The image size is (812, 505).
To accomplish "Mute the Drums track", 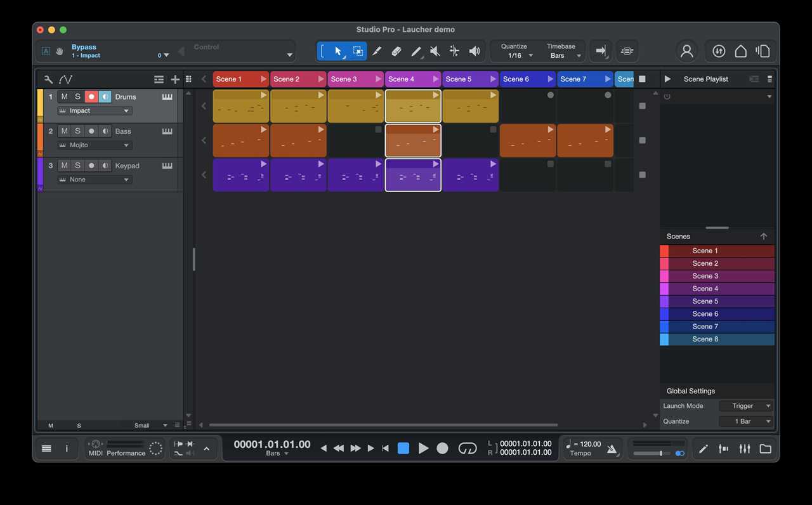I will 63,96.
